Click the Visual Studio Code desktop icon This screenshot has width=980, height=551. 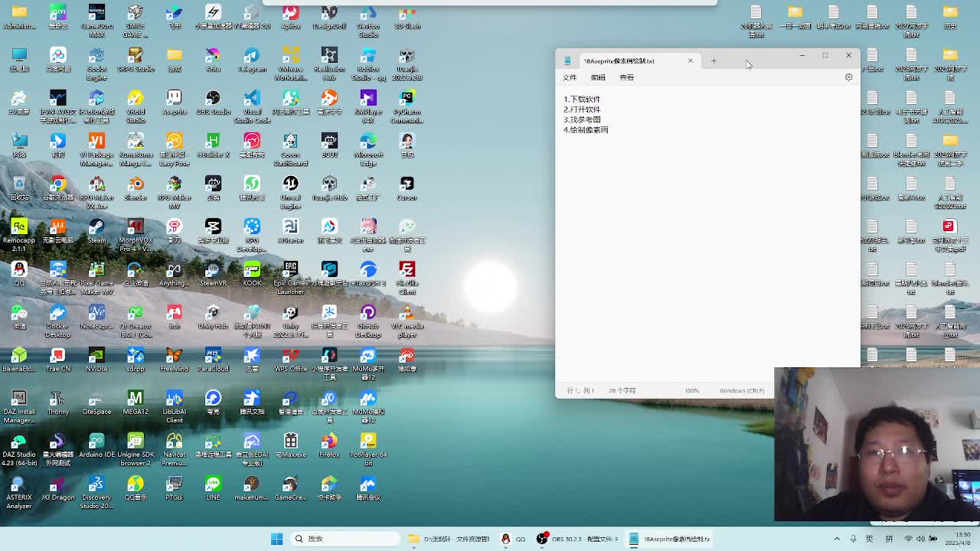click(x=252, y=102)
